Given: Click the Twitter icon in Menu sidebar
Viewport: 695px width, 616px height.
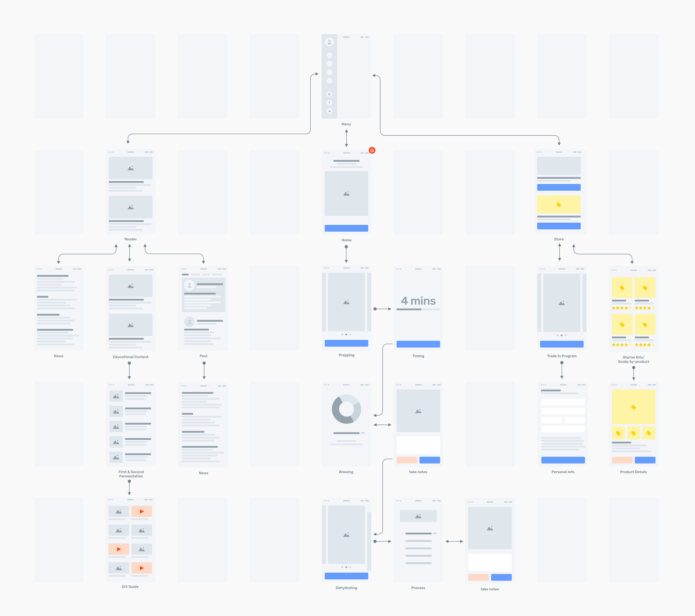Looking at the screenshot, I should [x=329, y=111].
